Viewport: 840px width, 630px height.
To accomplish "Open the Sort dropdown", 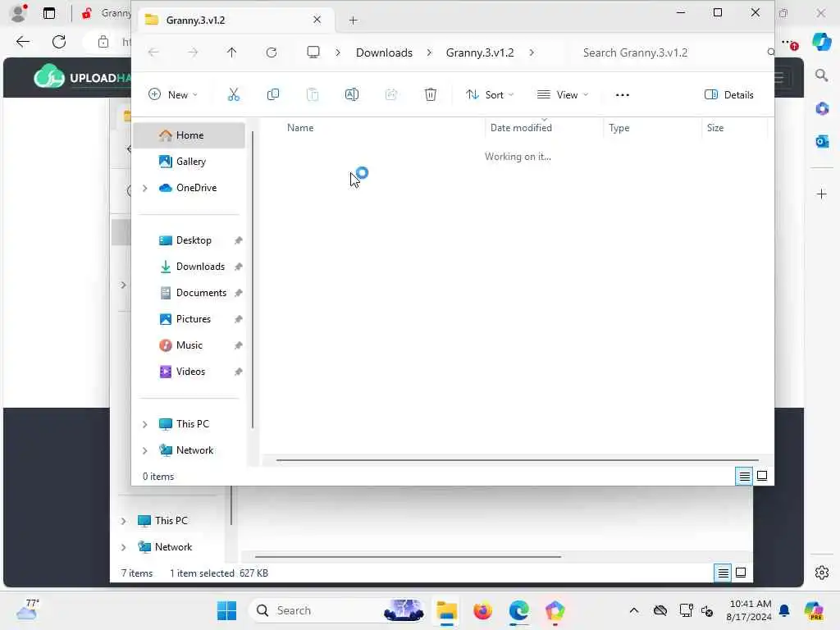I will click(x=490, y=95).
